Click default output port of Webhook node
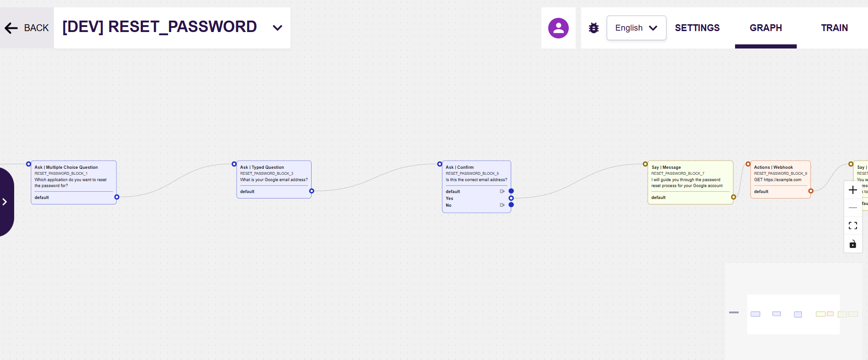The image size is (868, 360). point(811,191)
